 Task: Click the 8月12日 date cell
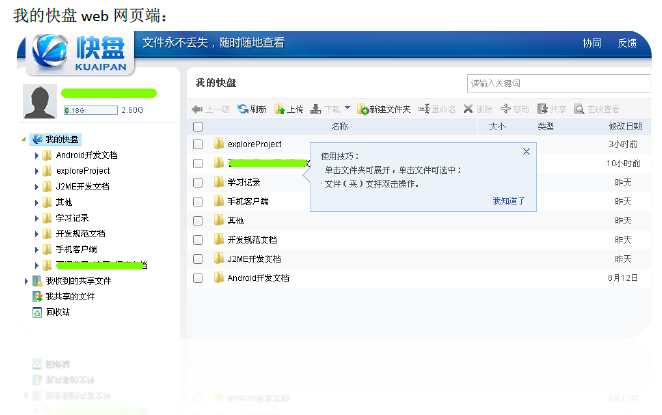click(623, 278)
